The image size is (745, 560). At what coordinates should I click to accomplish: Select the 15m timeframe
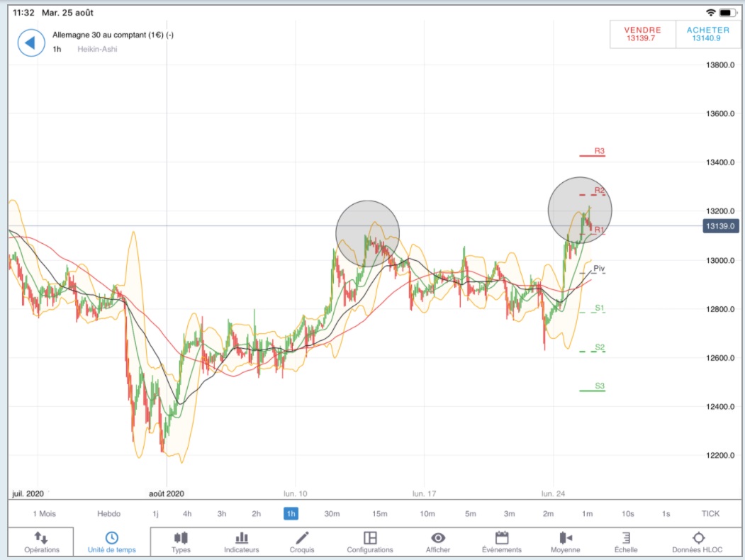(380, 513)
